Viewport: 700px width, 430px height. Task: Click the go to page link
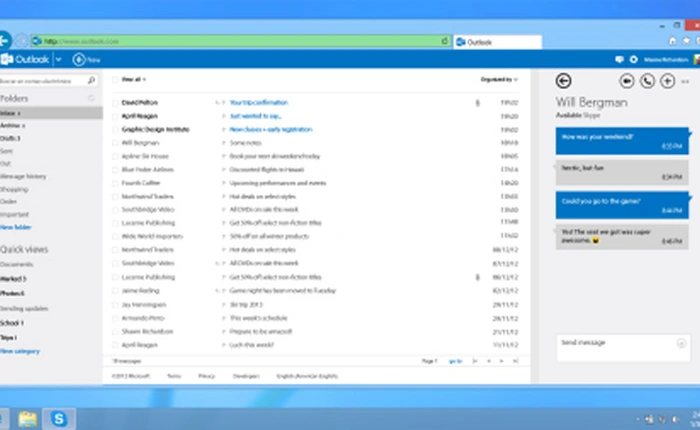pyautogui.click(x=455, y=361)
